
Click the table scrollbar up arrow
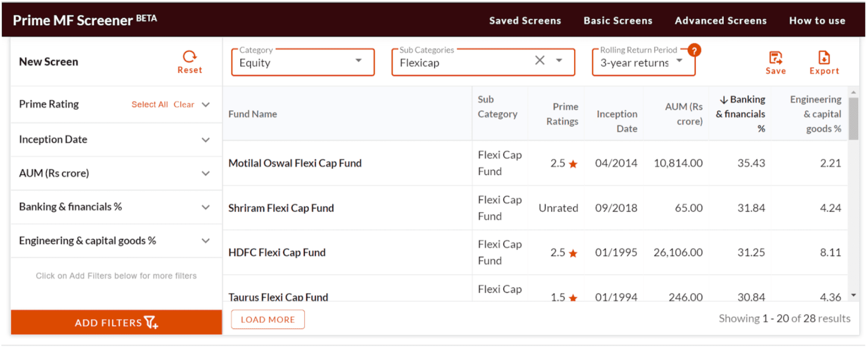coord(853,92)
